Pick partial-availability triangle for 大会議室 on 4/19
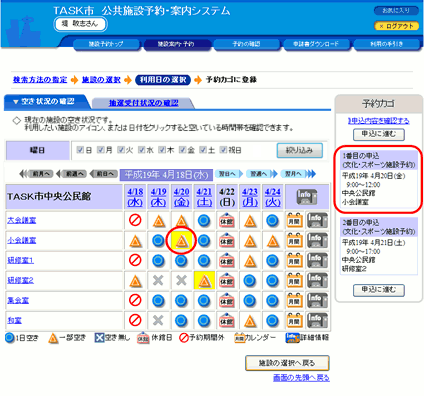The width and height of the screenshot is (424, 396). click(x=159, y=221)
